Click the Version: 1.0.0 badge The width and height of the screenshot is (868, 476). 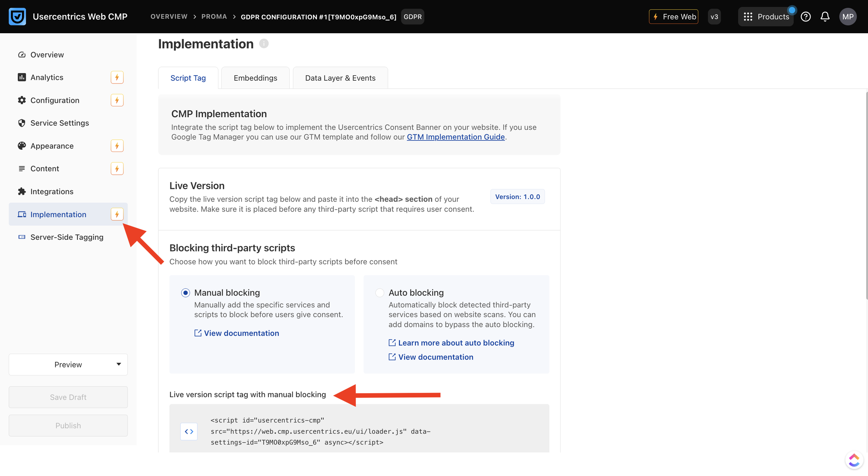(517, 197)
